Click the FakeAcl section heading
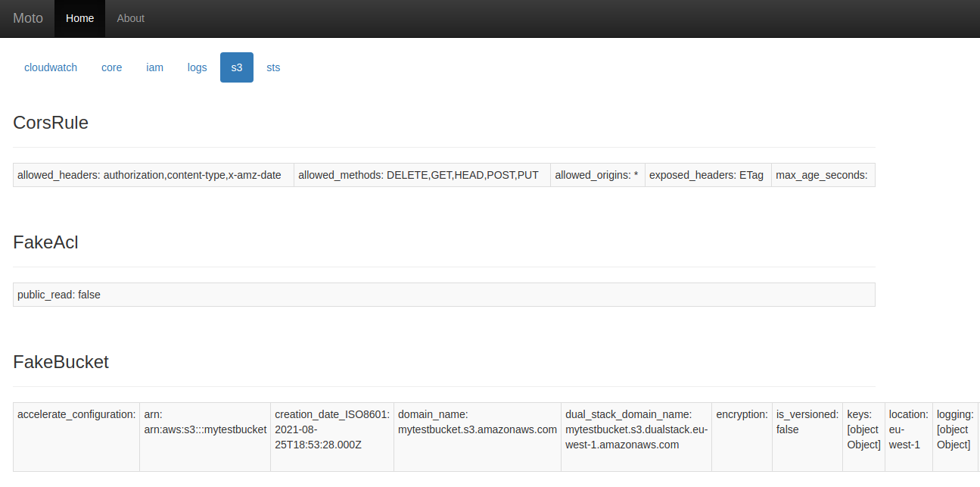The height and width of the screenshot is (487, 980). (x=45, y=242)
